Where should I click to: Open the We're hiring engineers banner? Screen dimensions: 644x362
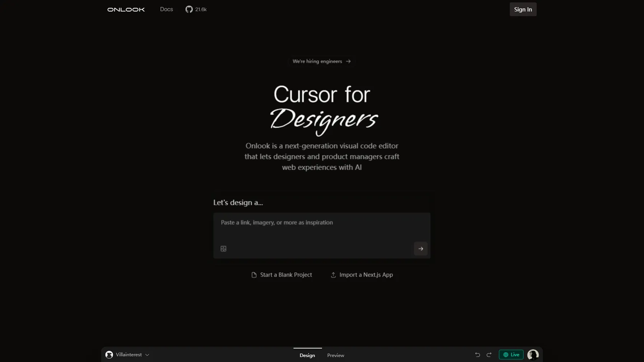(322, 61)
